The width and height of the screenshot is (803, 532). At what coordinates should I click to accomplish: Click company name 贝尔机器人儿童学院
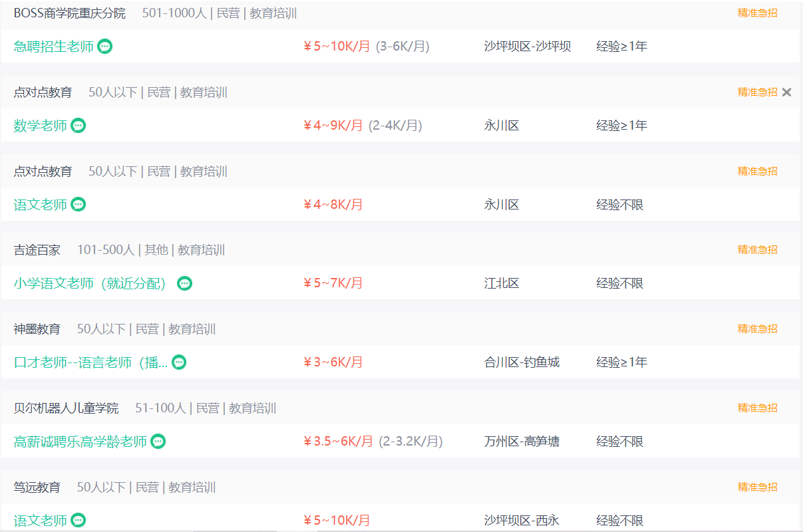pos(67,408)
